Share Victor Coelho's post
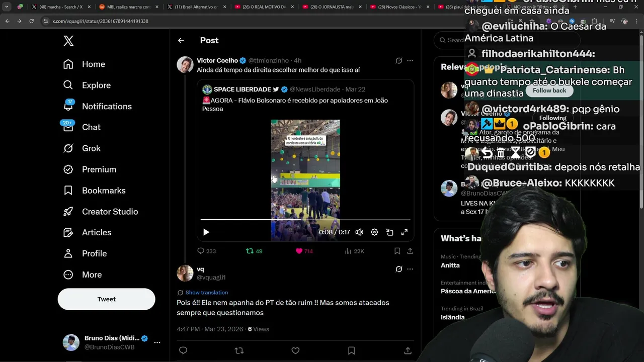This screenshot has width=644, height=362. (x=410, y=251)
